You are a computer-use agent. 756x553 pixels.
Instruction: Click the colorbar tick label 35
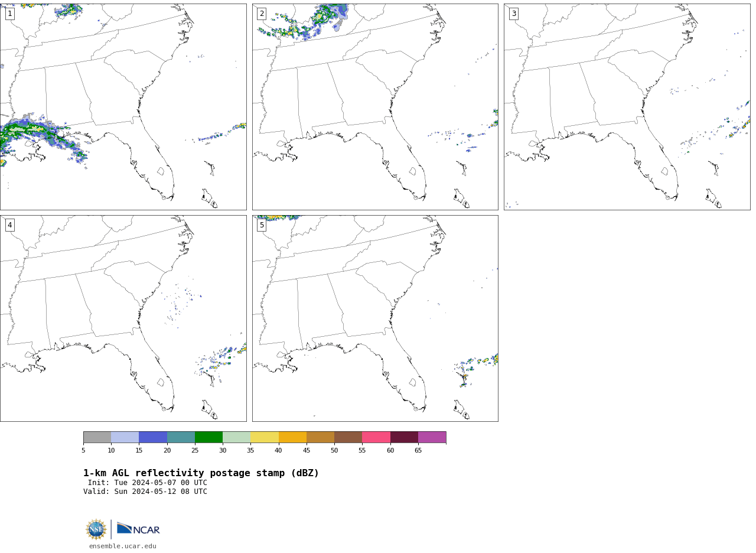[250, 450]
